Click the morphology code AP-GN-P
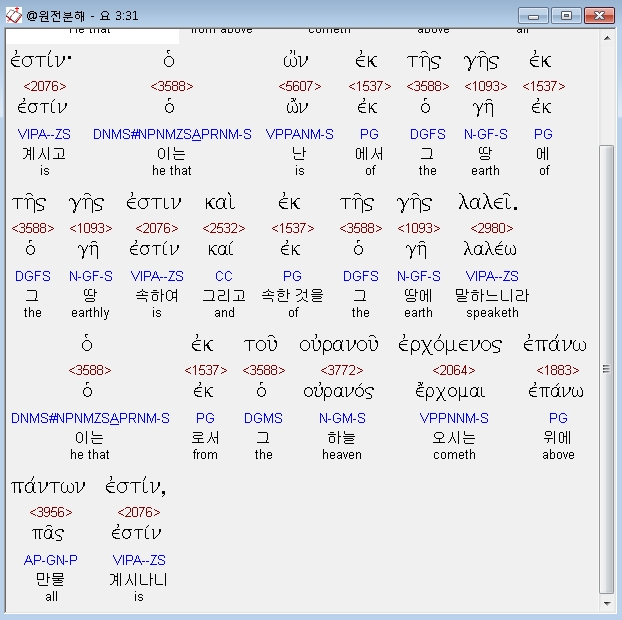The width and height of the screenshot is (622, 620). point(50,560)
